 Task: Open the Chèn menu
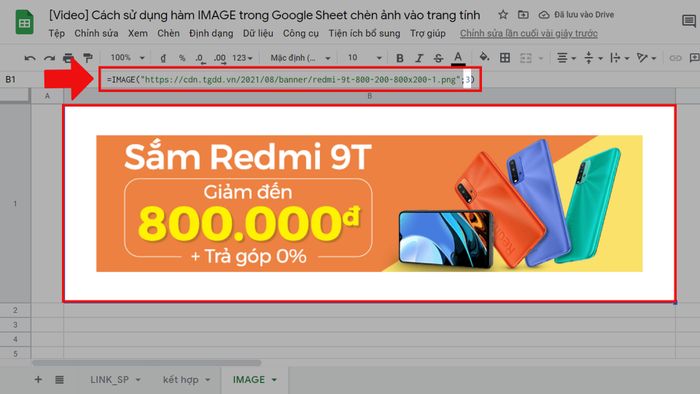click(x=168, y=33)
